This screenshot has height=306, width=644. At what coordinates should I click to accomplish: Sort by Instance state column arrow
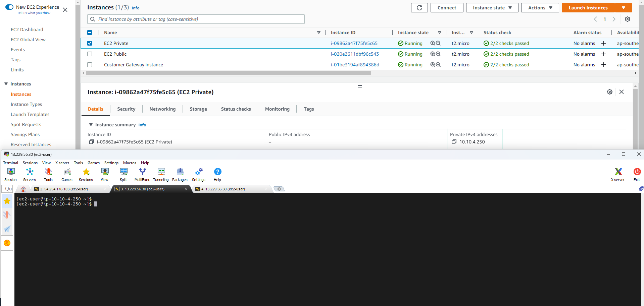click(440, 33)
